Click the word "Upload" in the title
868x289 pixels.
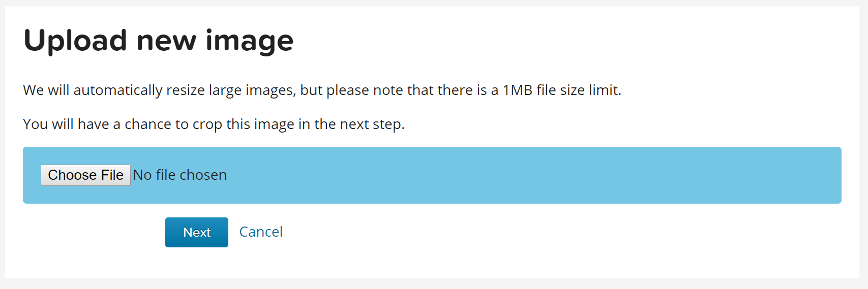pyautogui.click(x=75, y=41)
